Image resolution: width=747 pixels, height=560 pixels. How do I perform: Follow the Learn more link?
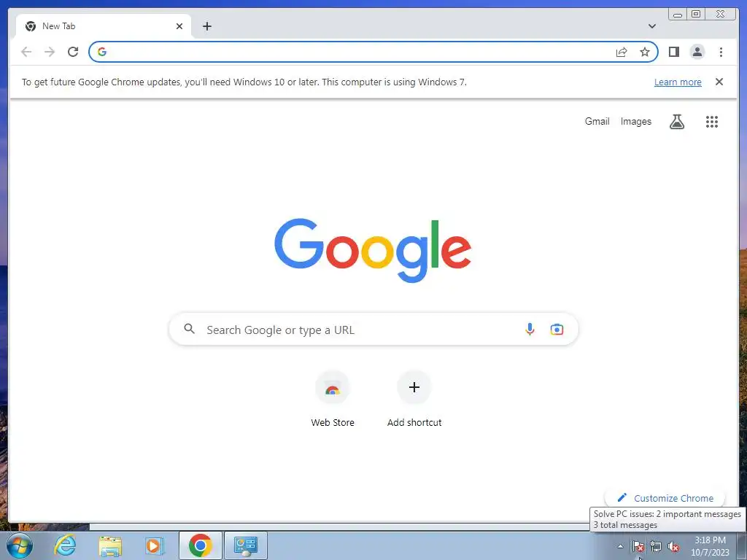[x=678, y=82]
